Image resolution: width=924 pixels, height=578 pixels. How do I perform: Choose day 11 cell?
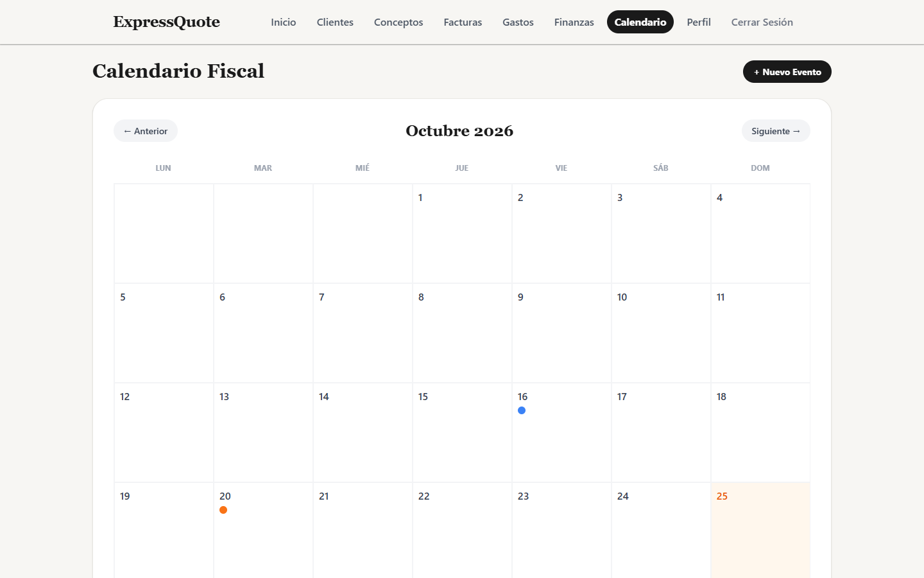760,333
